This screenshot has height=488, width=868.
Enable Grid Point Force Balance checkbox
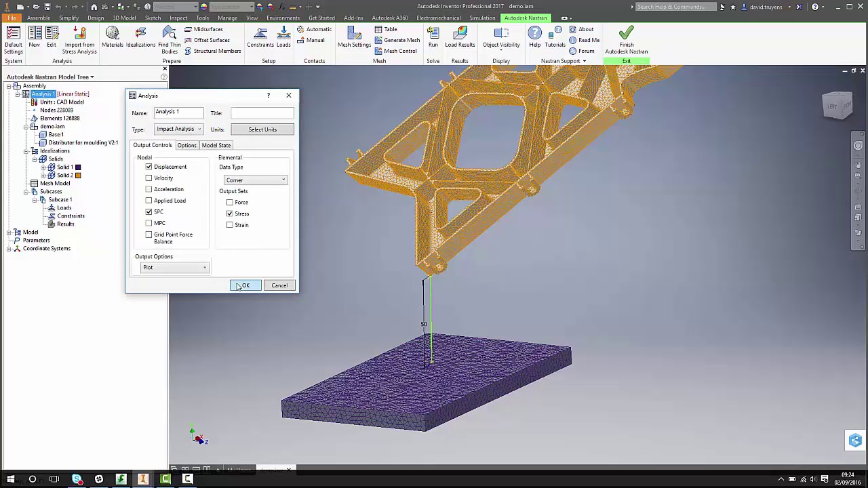(x=149, y=235)
